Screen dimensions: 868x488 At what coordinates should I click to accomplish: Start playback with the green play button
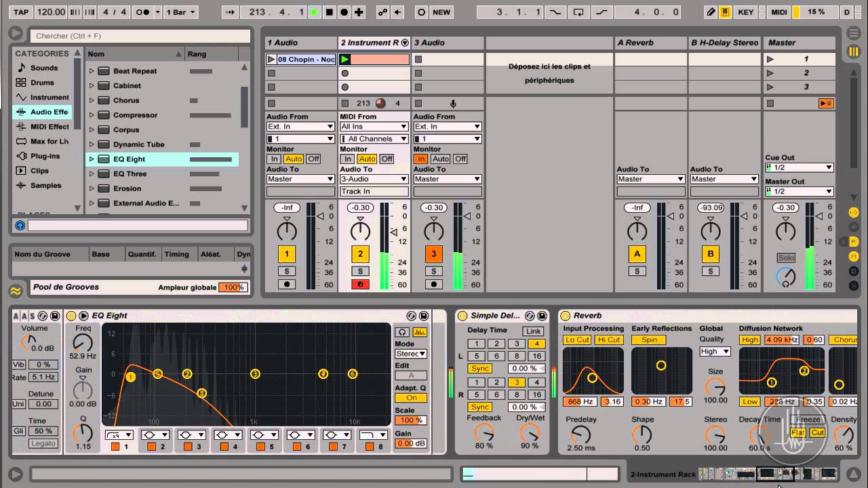point(315,12)
